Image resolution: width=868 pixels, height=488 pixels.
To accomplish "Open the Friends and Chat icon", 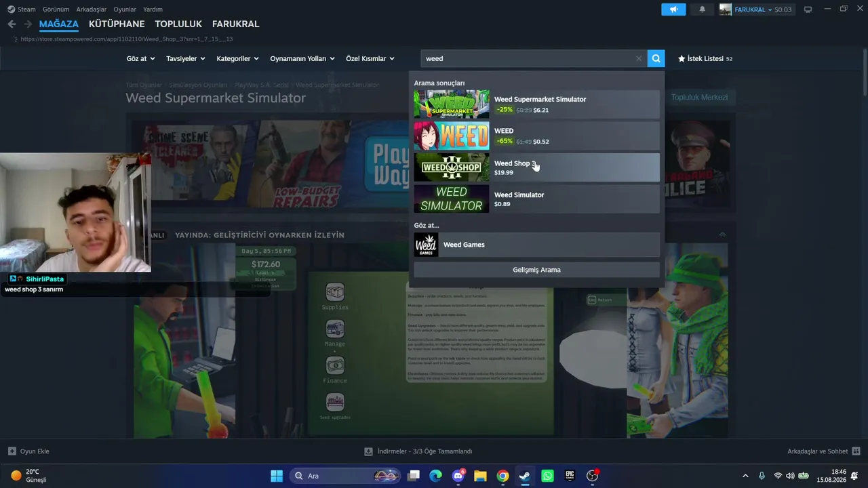I will [x=856, y=451].
